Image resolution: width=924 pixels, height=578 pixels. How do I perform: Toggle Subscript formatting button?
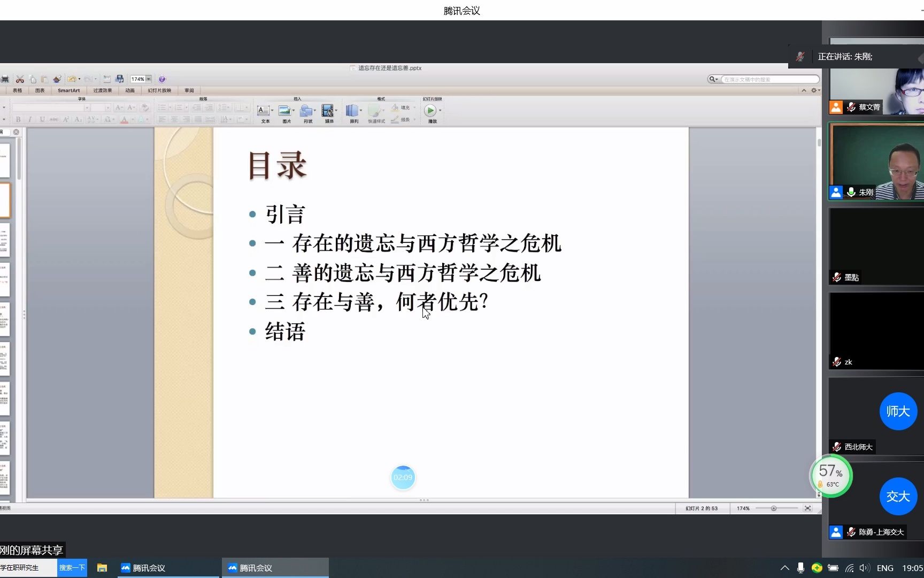(x=78, y=119)
